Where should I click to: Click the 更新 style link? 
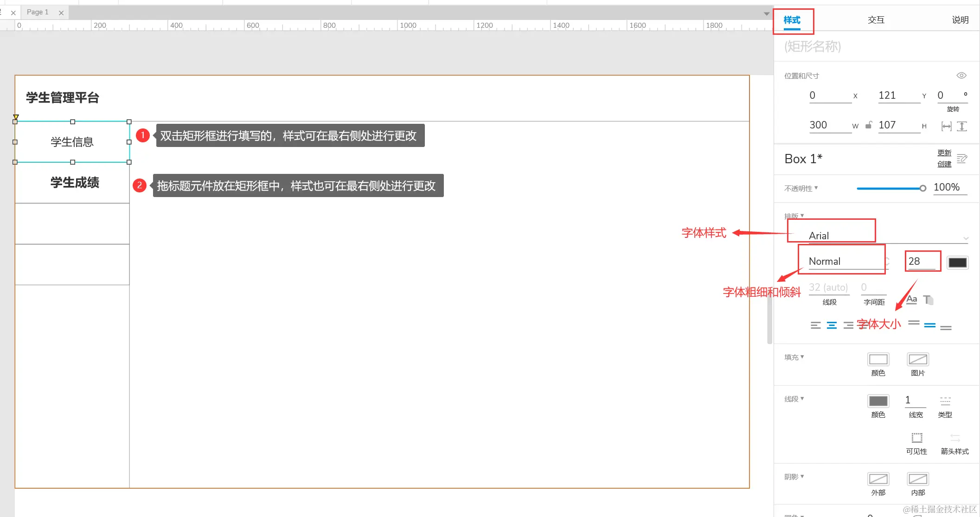[944, 153]
